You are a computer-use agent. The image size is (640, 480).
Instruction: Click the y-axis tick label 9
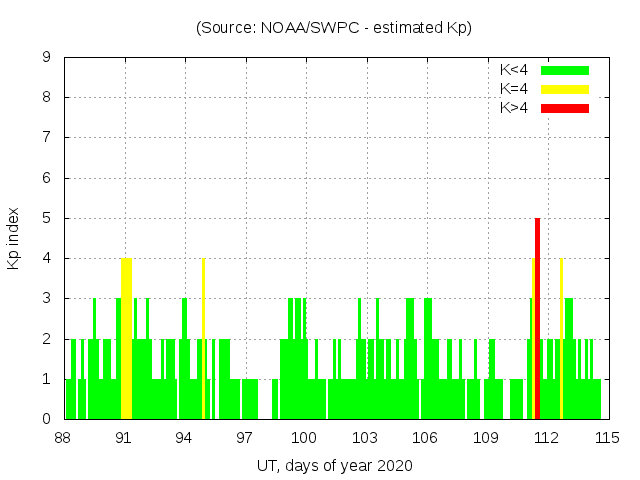46,58
